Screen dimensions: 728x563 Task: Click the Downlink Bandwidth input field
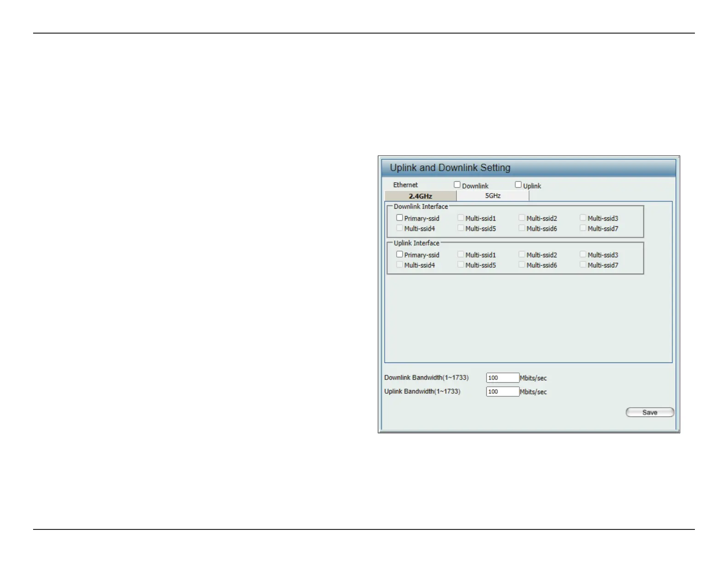point(502,378)
